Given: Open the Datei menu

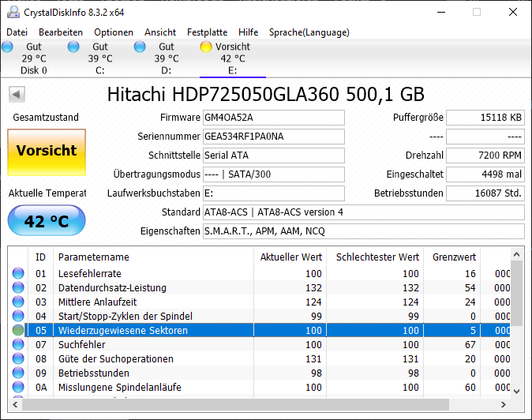Looking at the screenshot, I should 17,32.
